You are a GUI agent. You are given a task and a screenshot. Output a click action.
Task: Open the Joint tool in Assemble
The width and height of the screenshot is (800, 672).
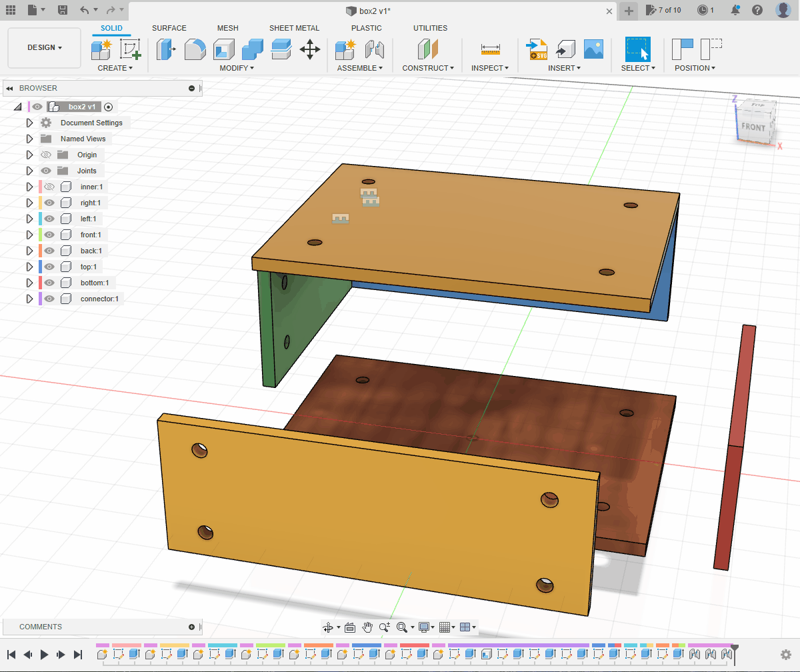[375, 49]
